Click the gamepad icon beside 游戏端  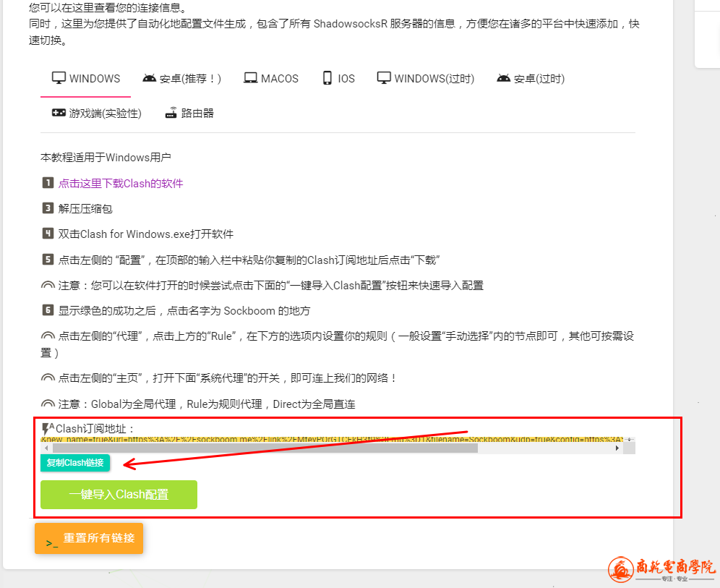click(59, 113)
